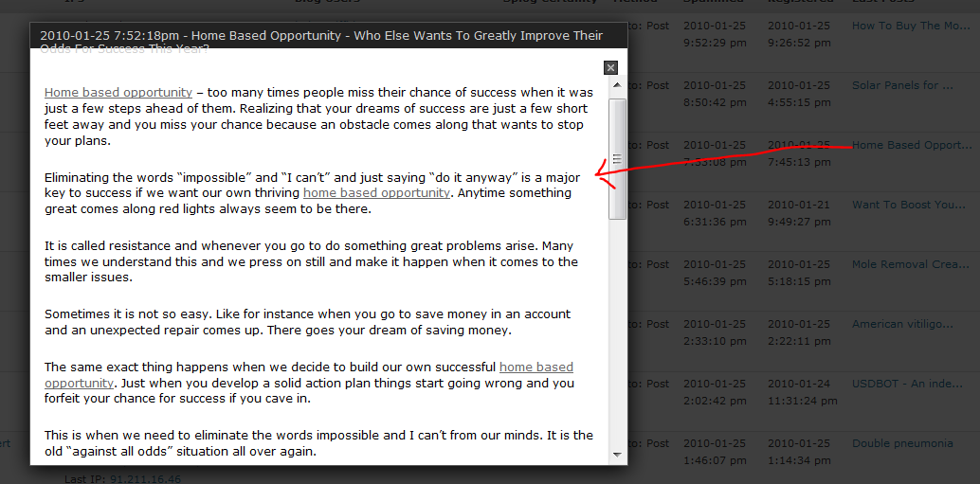Open 'USDBOT - An inde...' post link
The height and width of the screenshot is (484, 980).
pyautogui.click(x=907, y=384)
